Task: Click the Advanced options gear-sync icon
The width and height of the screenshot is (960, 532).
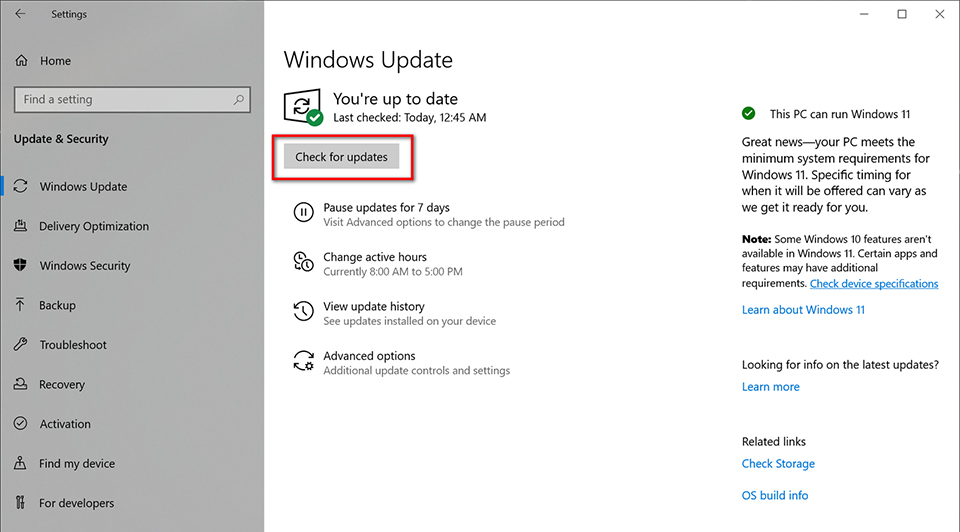Action: coord(303,361)
